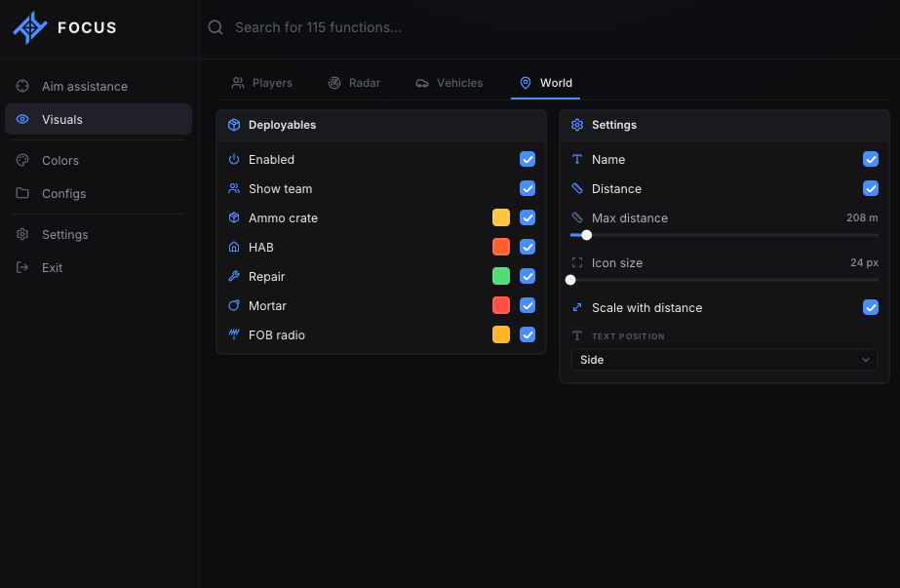Click the Colors palette icon
Screen dimensions: 900x588
pos(22,160)
